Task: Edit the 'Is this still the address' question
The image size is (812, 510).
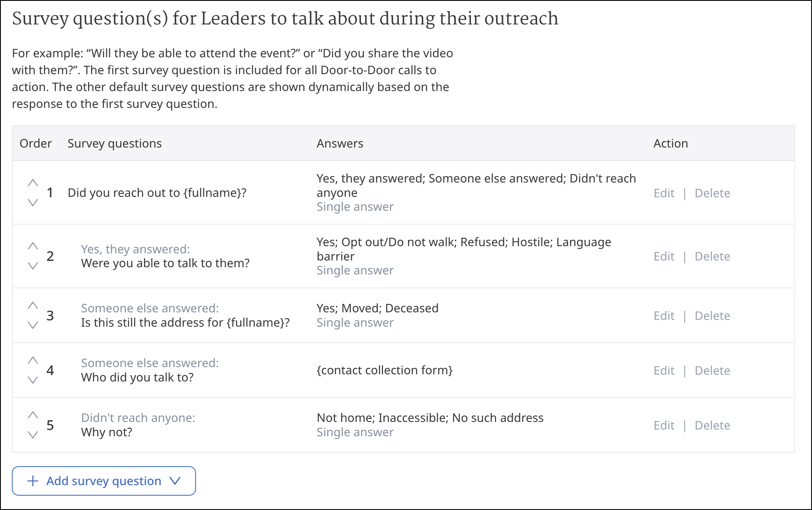Action: click(664, 316)
